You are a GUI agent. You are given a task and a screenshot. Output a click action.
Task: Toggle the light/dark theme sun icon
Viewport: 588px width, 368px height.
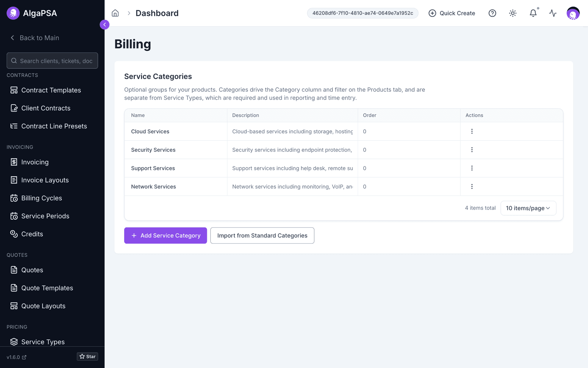(x=513, y=13)
